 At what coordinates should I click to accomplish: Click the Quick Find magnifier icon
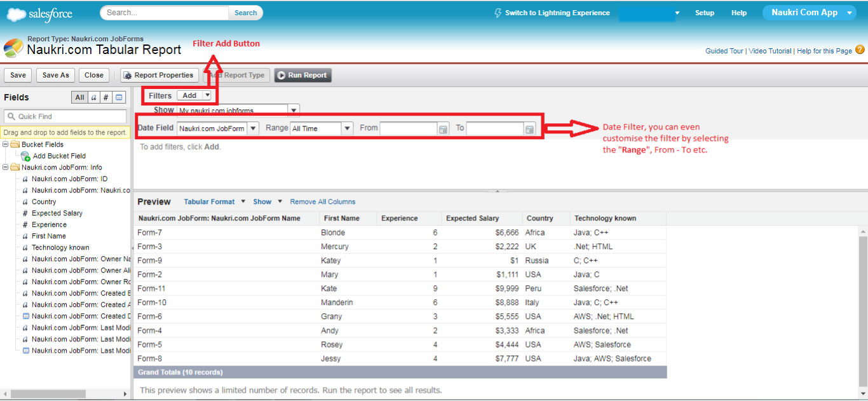pos(11,116)
